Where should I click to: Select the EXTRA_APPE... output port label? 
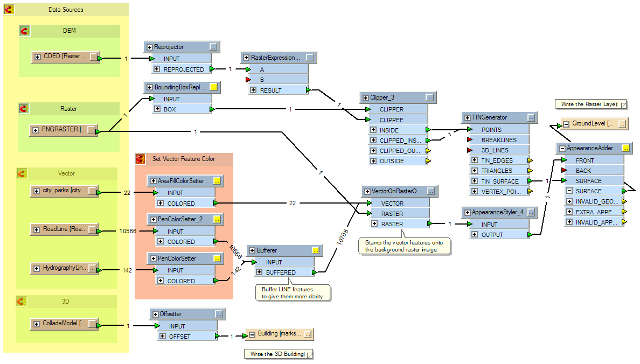[596, 212]
